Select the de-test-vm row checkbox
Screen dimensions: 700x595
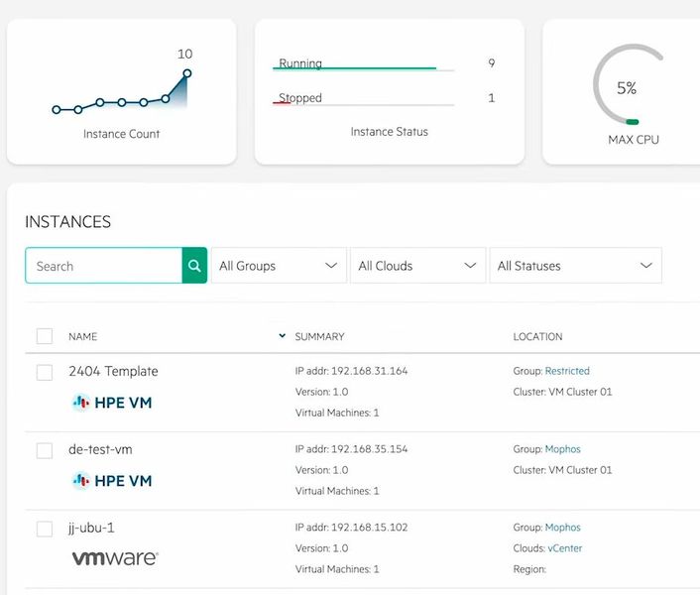tap(45, 451)
